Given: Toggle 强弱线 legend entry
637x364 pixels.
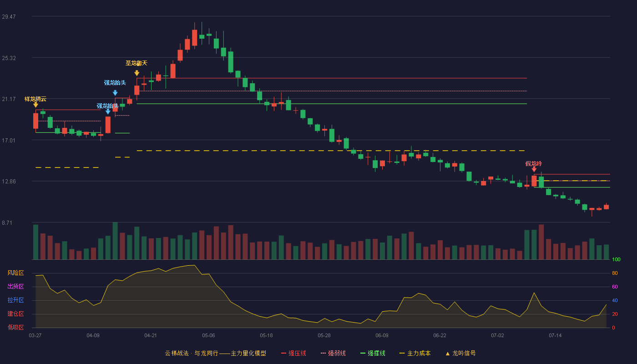Looking at the screenshot, I should click(x=333, y=353).
